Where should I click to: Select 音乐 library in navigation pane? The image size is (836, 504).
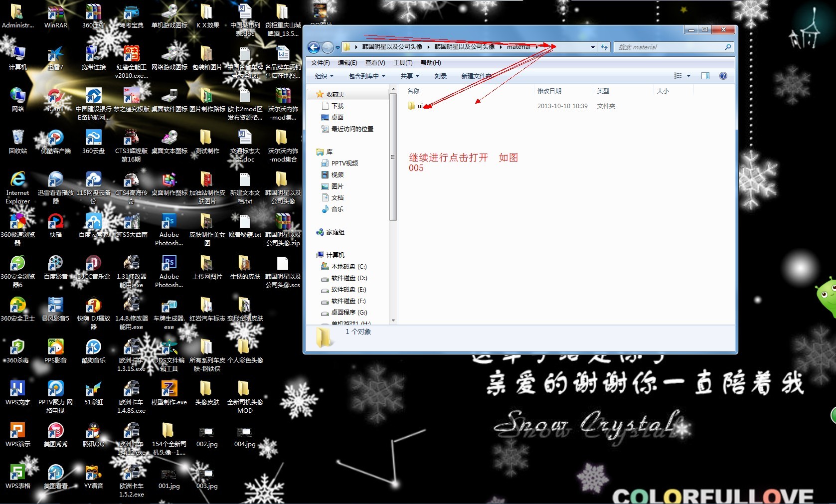333,209
